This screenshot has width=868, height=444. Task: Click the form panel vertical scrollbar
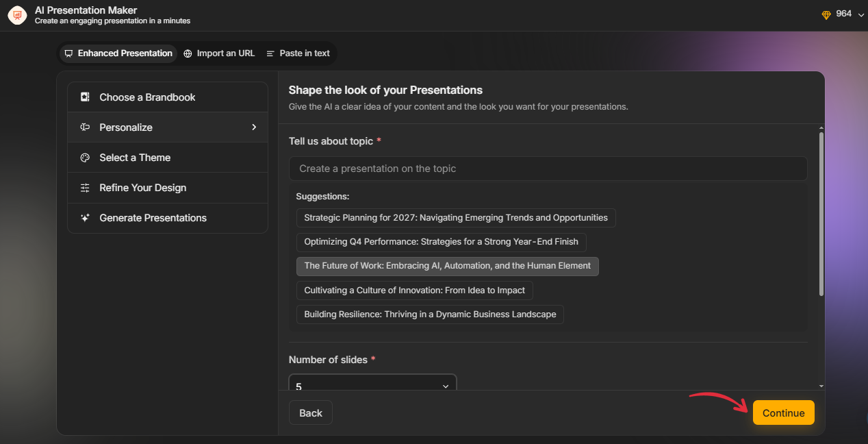(x=821, y=214)
